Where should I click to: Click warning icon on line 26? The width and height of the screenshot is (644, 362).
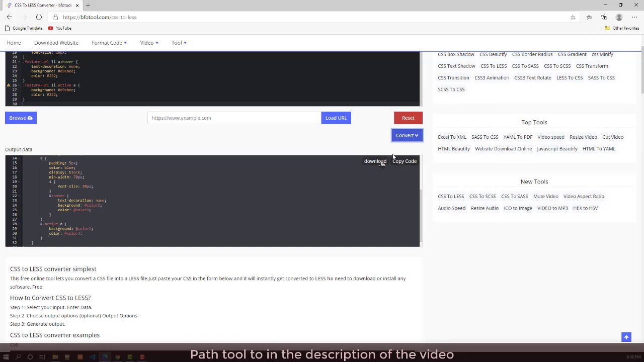tap(8, 85)
